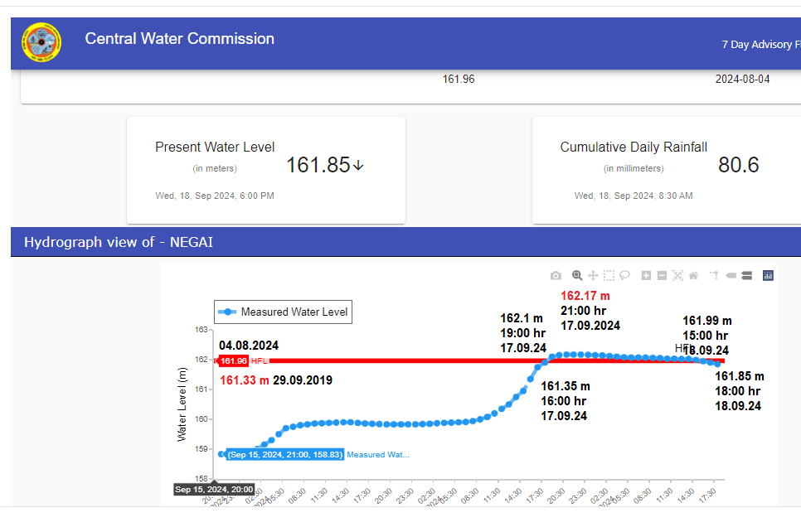Reset axes with the home icon
The image size is (801, 532).
click(693, 275)
